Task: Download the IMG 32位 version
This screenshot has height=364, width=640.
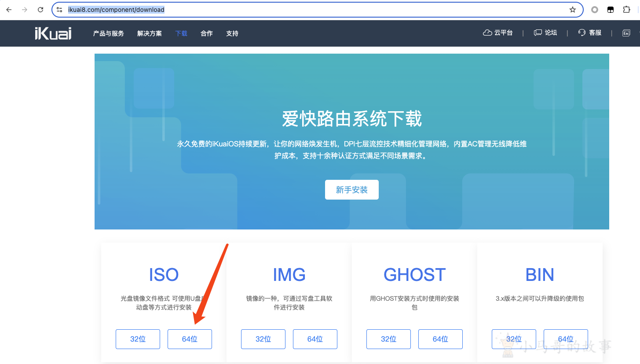Action: tap(263, 339)
